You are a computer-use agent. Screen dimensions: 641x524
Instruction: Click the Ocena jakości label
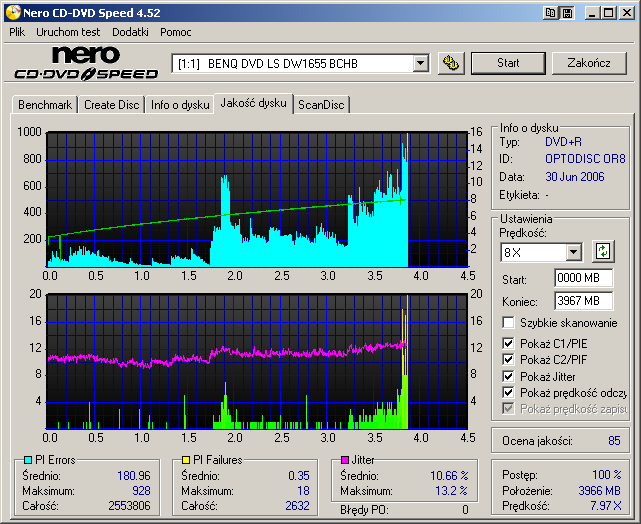[537, 441]
